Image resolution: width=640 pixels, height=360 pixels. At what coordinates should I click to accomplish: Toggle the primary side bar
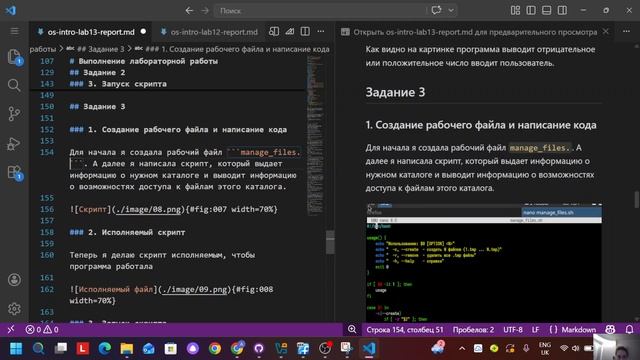(x=531, y=11)
